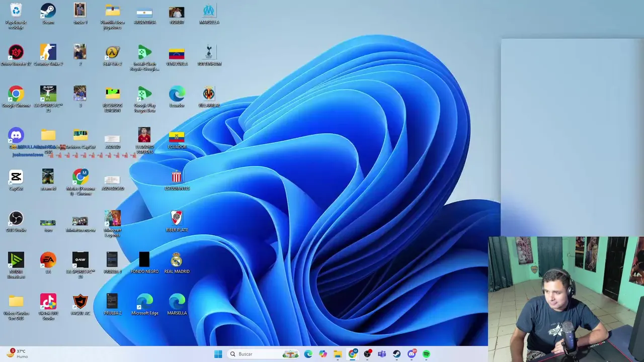
Task: Open the LEANDRO PAREDES image
Action: click(x=144, y=141)
